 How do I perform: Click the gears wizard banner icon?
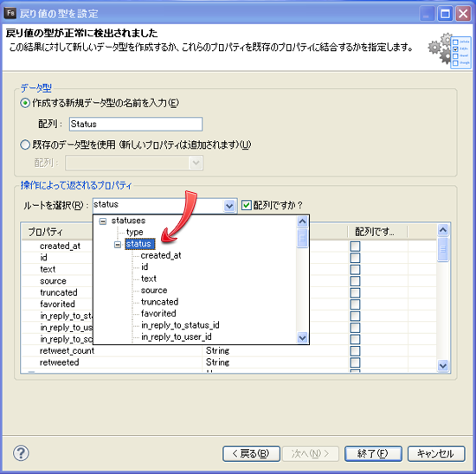[x=449, y=51]
